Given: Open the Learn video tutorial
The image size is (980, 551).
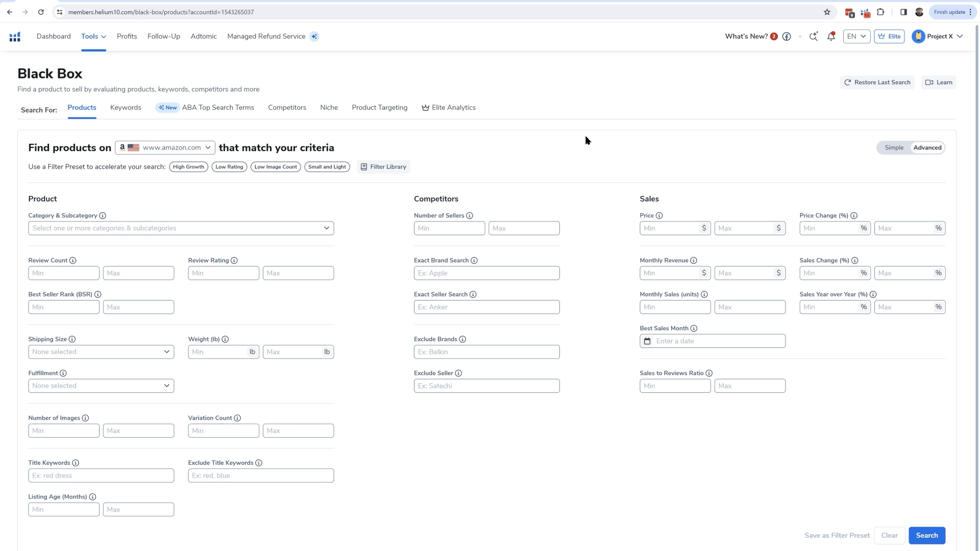Looking at the screenshot, I should (x=938, y=82).
